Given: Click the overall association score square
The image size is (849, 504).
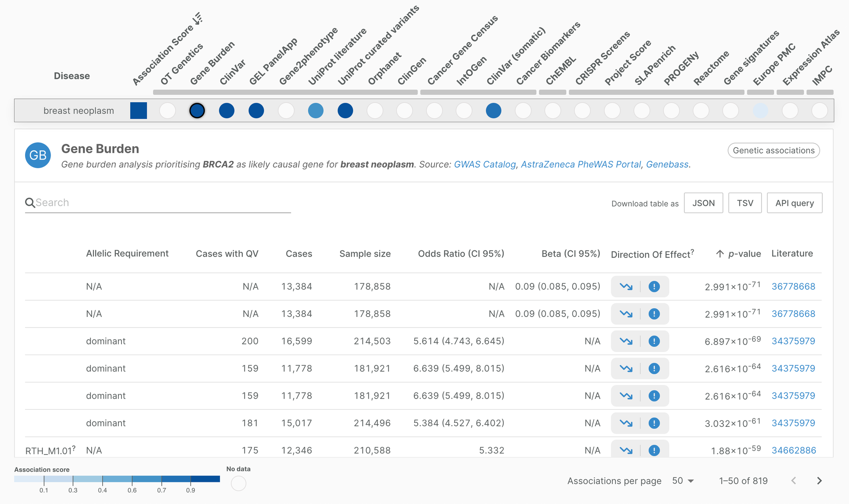Looking at the screenshot, I should [138, 111].
